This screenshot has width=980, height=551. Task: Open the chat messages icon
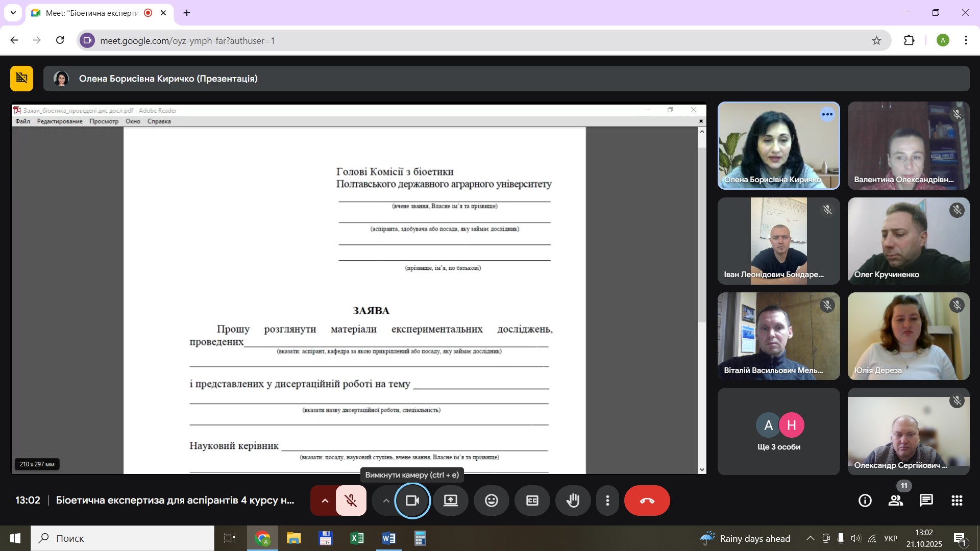(x=926, y=500)
